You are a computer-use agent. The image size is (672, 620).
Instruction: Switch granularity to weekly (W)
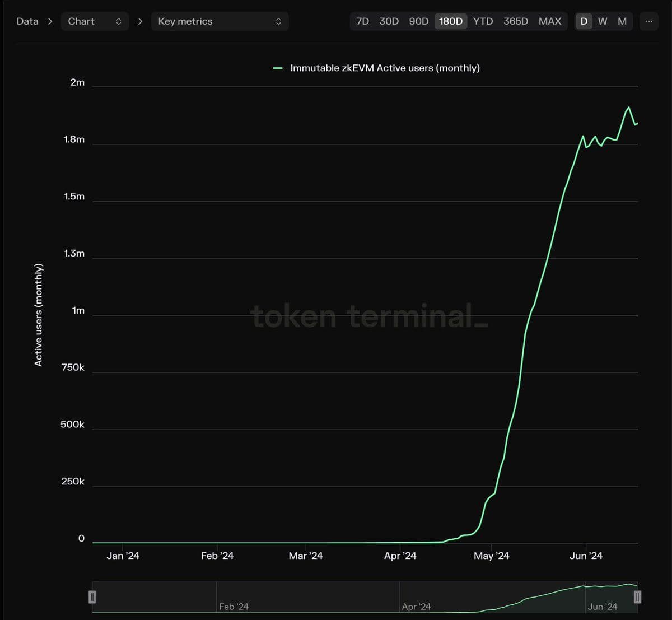603,21
